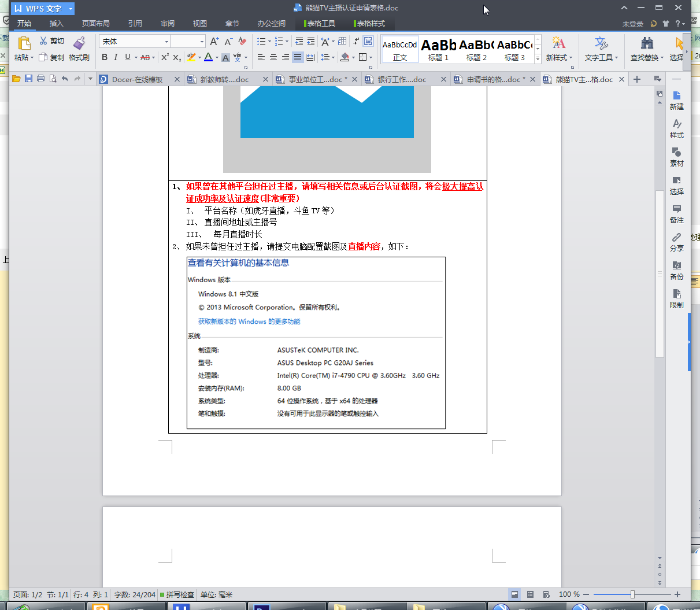Viewport: 700px width, 610px height.
Task: Click the new document tab plus button
Action: pos(637,79)
